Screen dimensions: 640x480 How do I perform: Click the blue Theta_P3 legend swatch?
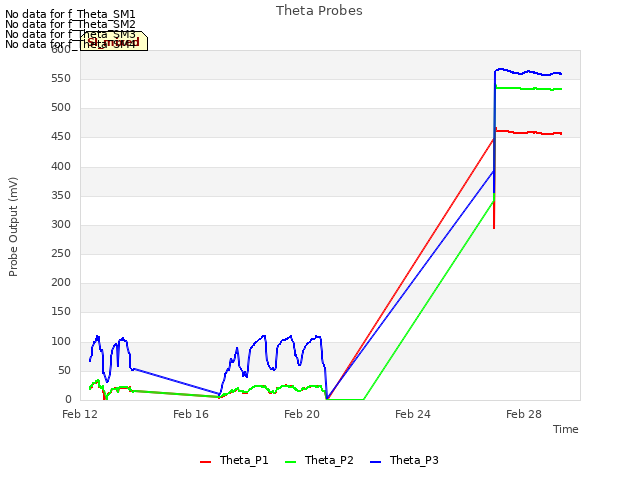375,462
